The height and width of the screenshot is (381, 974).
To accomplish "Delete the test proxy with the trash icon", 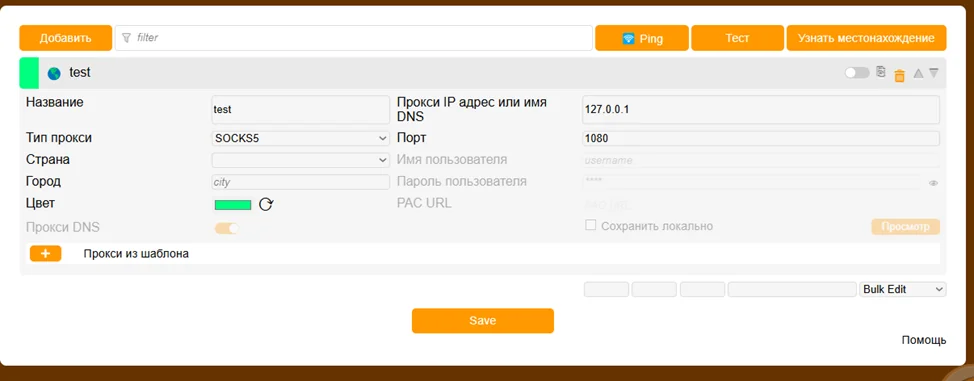I will tap(899, 76).
